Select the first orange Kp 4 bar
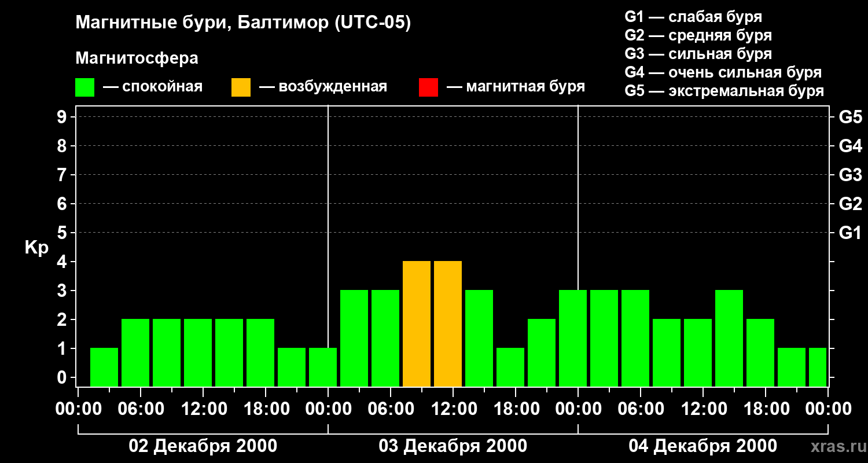The width and height of the screenshot is (868, 463). tap(417, 324)
